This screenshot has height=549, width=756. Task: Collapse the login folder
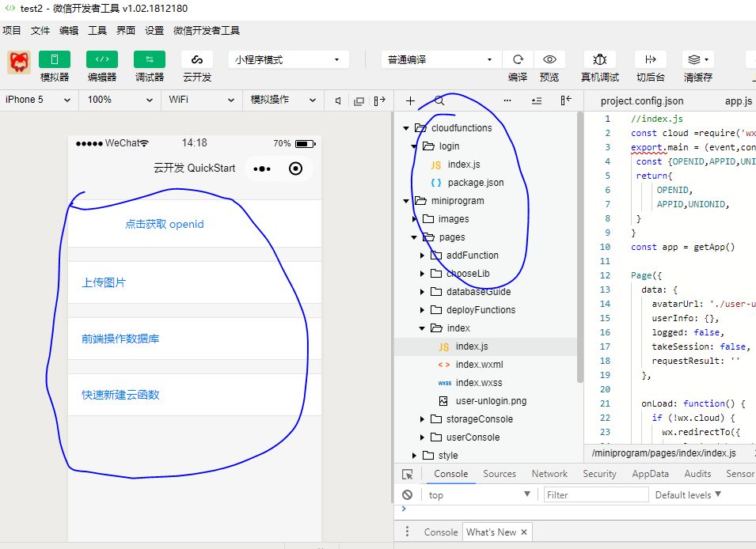tap(414, 146)
